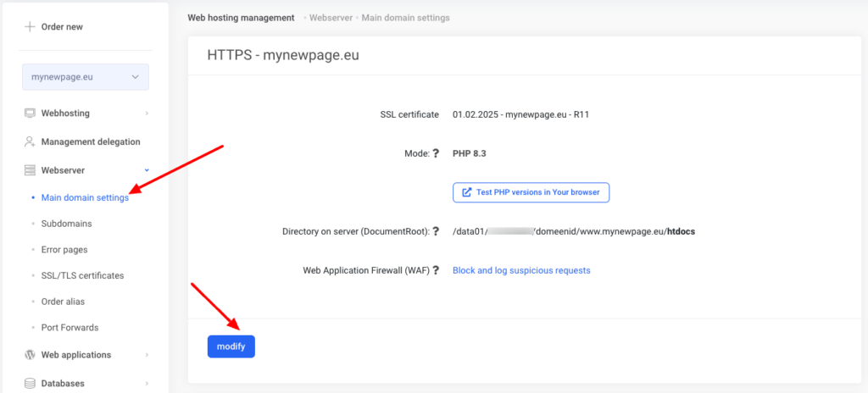Click the Webhosting monitor icon

[30, 113]
